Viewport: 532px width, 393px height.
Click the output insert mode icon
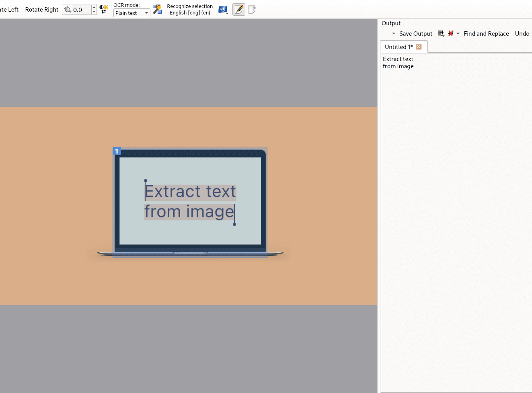[441, 34]
